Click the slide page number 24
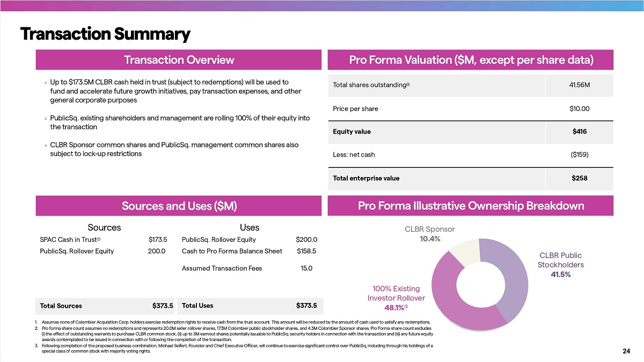The width and height of the screenshot is (644, 362). (626, 351)
